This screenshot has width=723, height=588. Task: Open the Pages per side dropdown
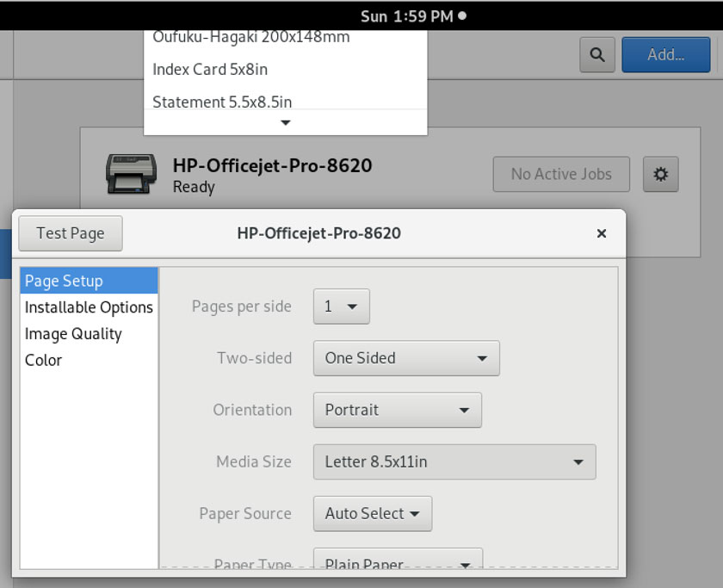[x=341, y=306]
